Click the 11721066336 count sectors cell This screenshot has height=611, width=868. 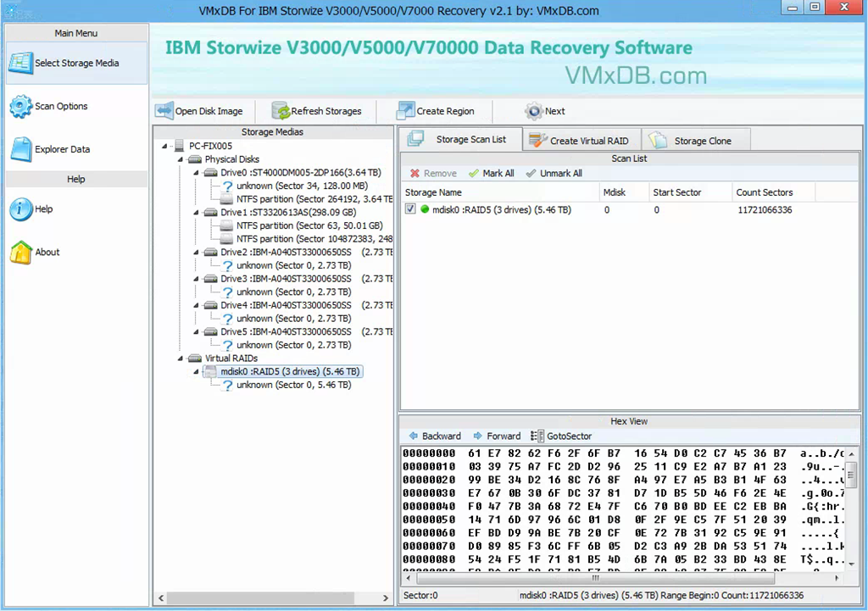[765, 210]
